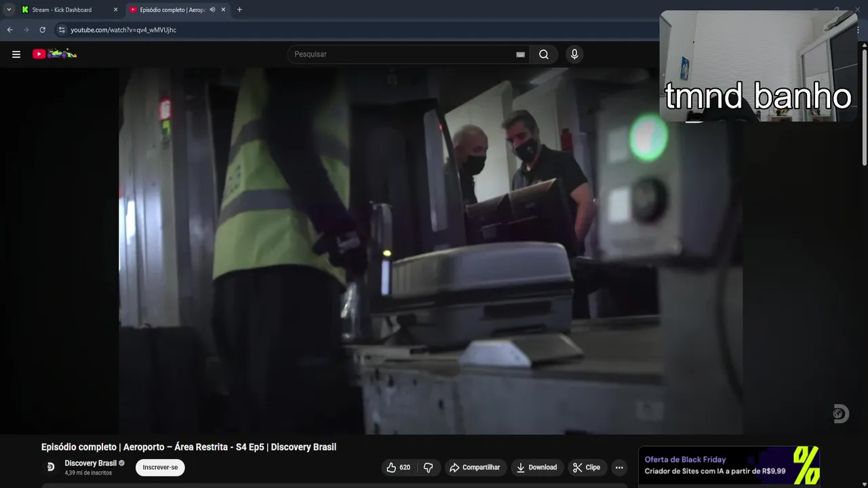
Task: Open the tab search dropdown arrow
Action: click(9, 9)
